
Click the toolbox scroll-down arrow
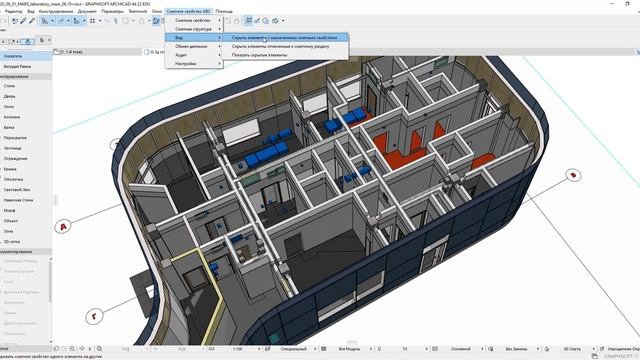(x=51, y=341)
